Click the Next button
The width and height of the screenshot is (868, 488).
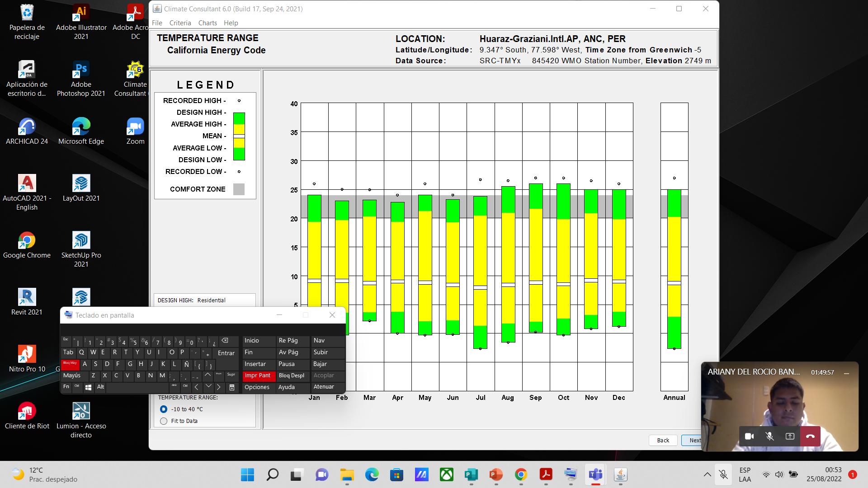692,440
